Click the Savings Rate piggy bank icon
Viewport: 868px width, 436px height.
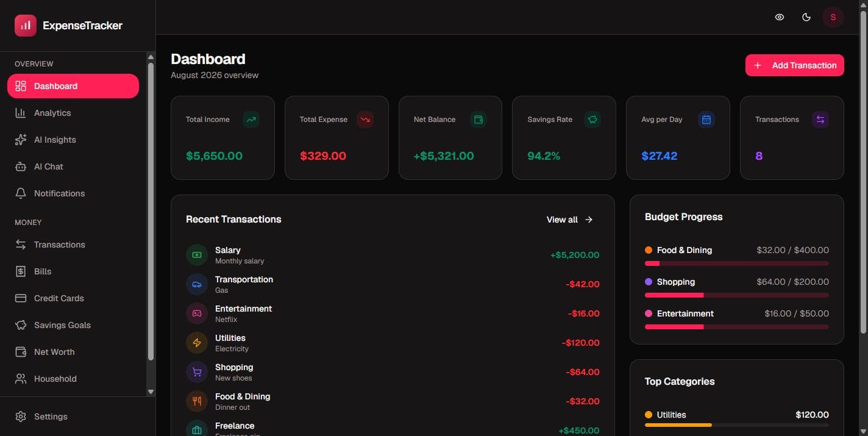[592, 120]
